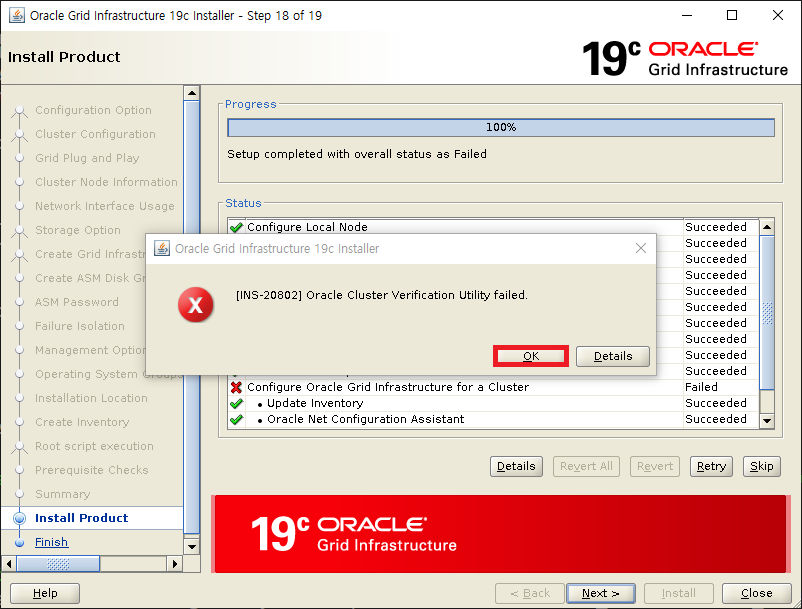Click the Help button
The image size is (802, 609).
45,593
